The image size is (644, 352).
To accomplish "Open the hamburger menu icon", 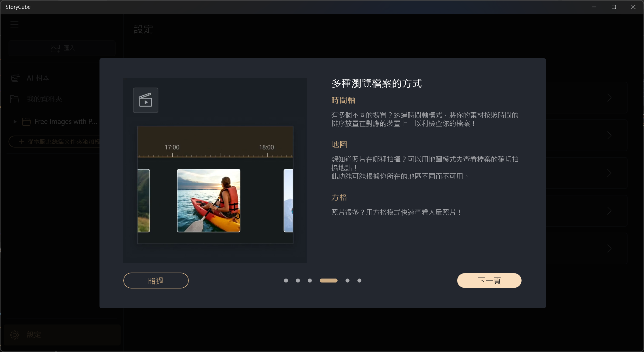I will [14, 24].
